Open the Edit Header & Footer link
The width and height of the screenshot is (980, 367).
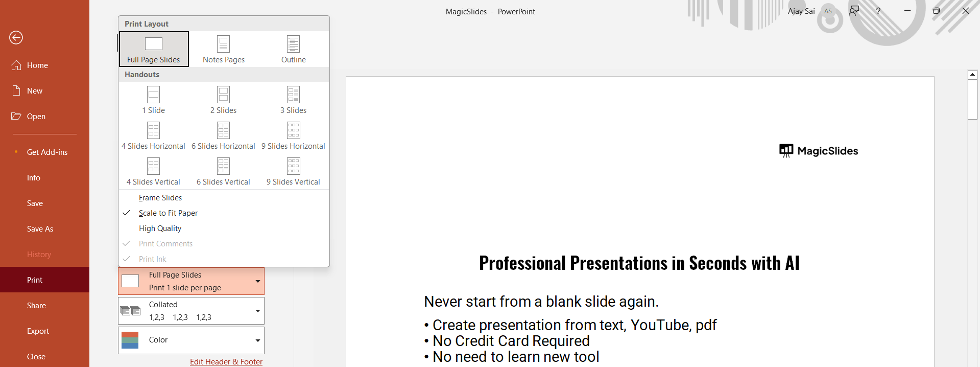pos(226,361)
